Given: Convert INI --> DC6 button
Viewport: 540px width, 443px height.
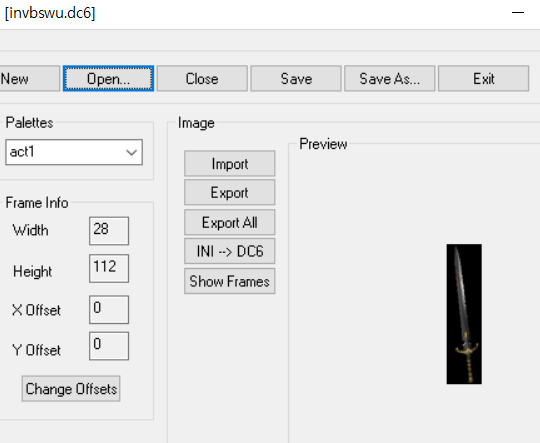Looking at the screenshot, I should click(230, 251).
